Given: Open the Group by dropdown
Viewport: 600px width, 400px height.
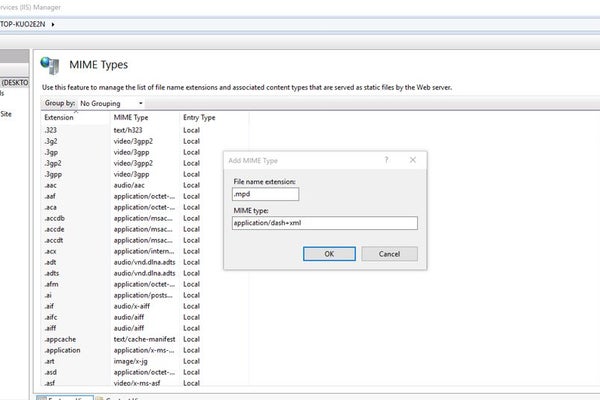Looking at the screenshot, I should pos(110,103).
